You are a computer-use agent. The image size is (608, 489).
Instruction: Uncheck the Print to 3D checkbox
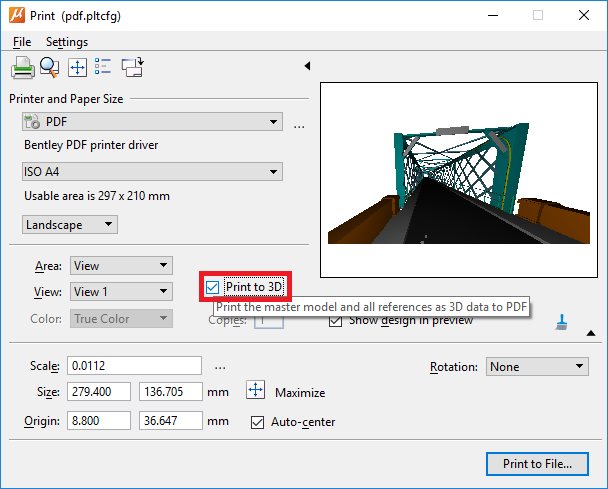pos(212,288)
